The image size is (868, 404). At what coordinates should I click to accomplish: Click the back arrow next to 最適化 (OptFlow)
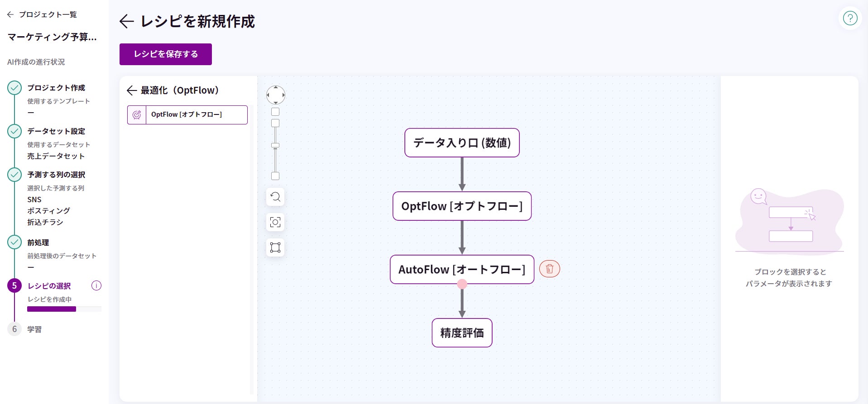tap(132, 90)
